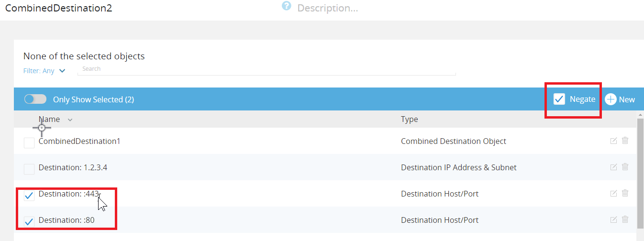Edit the CombinedDestination1 row
Screen dimensions: 644x241
(614, 141)
